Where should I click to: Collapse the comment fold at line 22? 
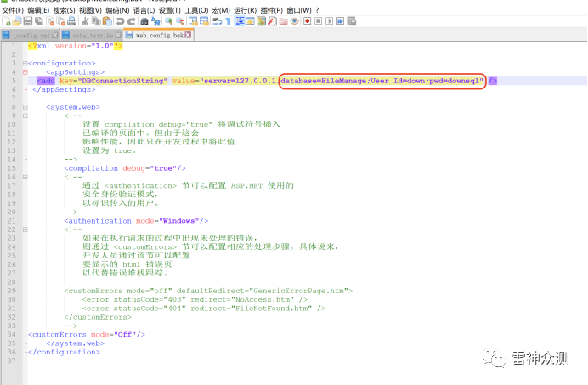[x=25, y=229]
